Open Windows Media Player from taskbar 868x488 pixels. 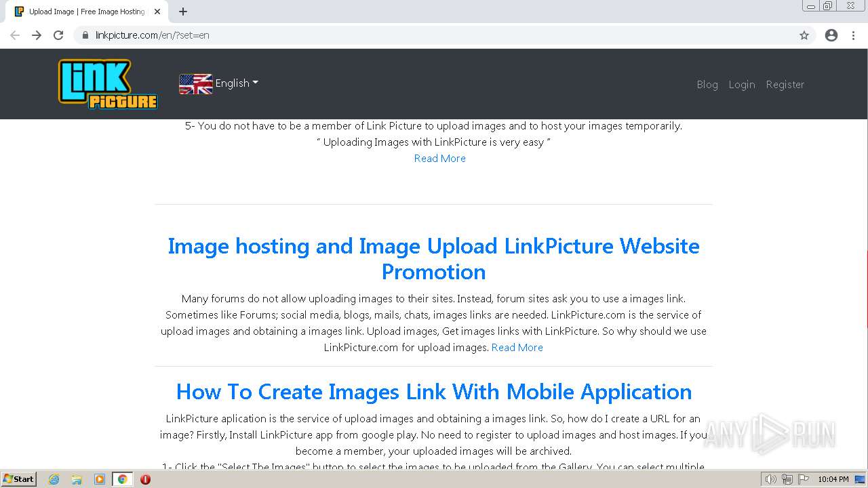point(100,479)
